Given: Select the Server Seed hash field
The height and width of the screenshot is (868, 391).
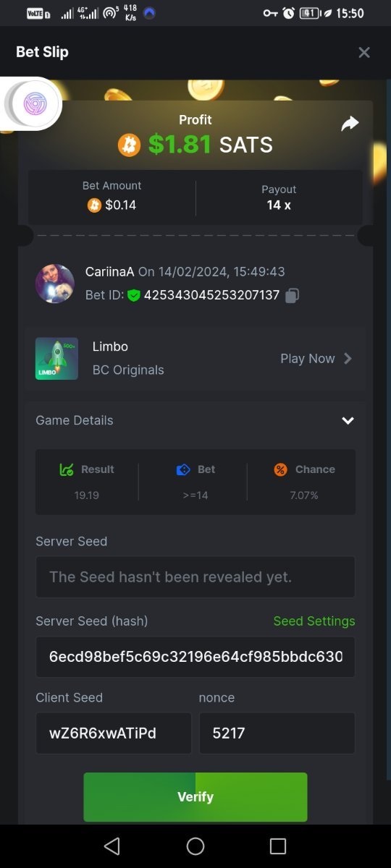Looking at the screenshot, I should point(195,657).
